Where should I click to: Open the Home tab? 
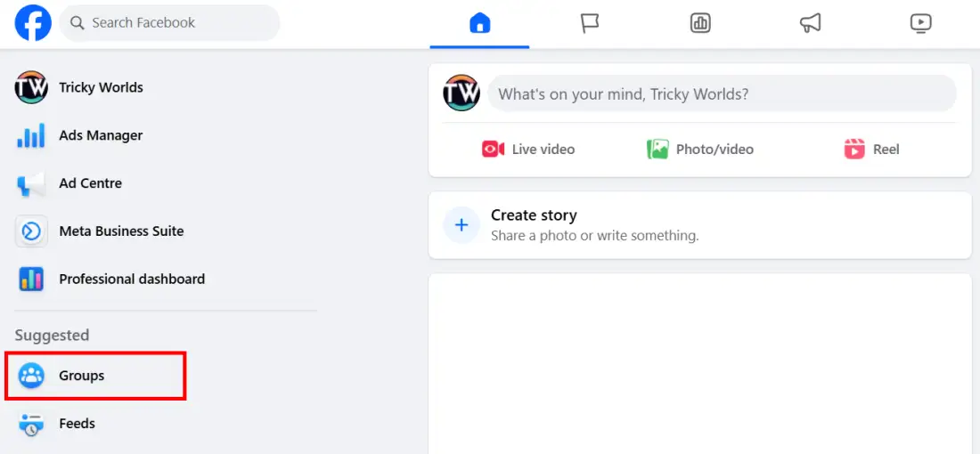click(x=479, y=24)
